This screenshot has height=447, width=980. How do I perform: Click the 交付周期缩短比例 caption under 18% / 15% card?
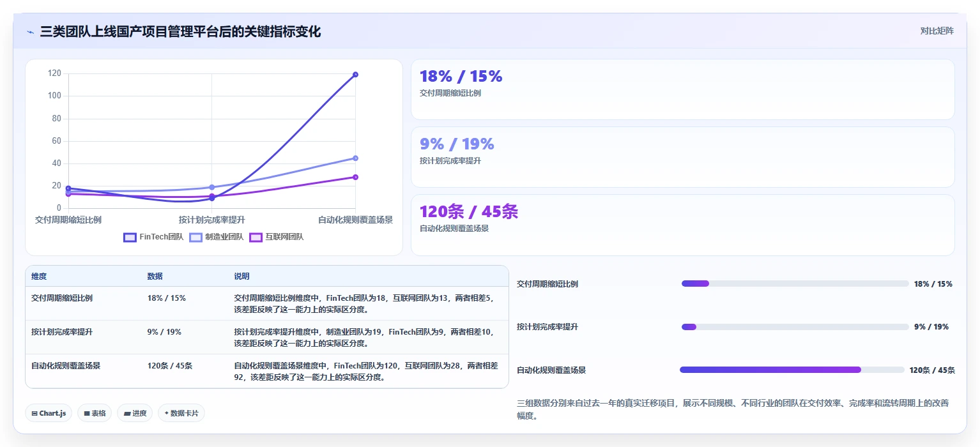coord(450,93)
